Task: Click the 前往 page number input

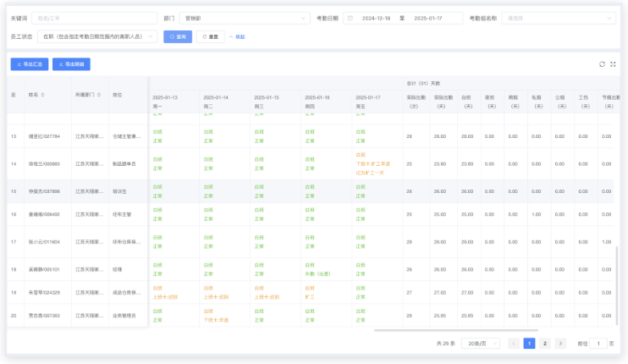Action: (601, 344)
